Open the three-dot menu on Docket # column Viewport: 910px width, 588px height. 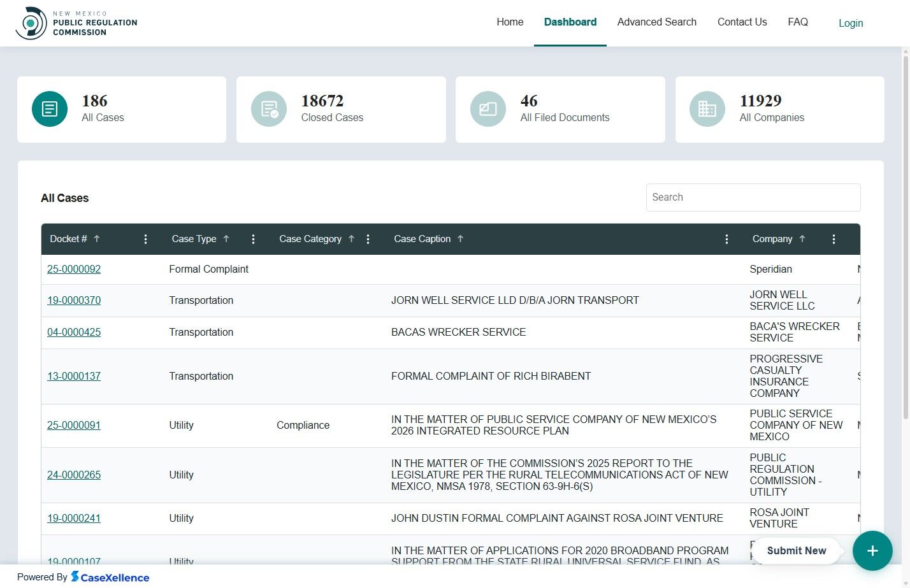point(145,239)
